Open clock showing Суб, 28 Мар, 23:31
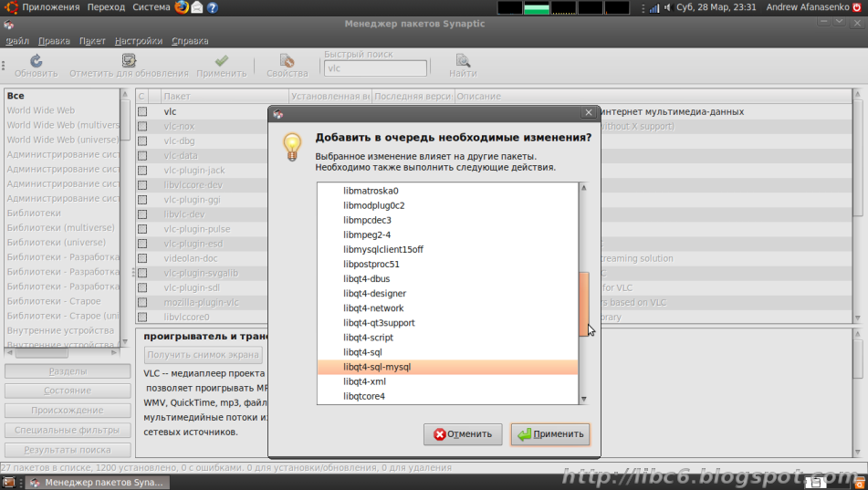This screenshot has height=490, width=868. tap(716, 7)
